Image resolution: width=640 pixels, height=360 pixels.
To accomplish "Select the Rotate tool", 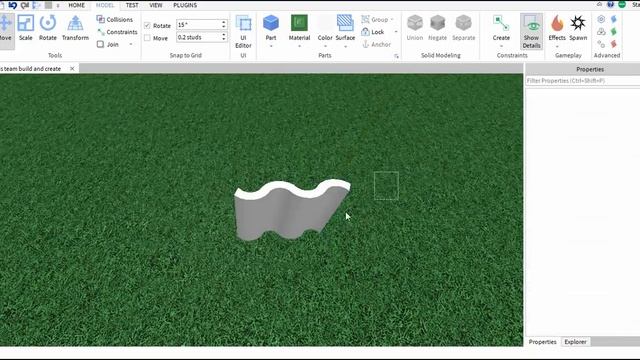I will 48,29.
